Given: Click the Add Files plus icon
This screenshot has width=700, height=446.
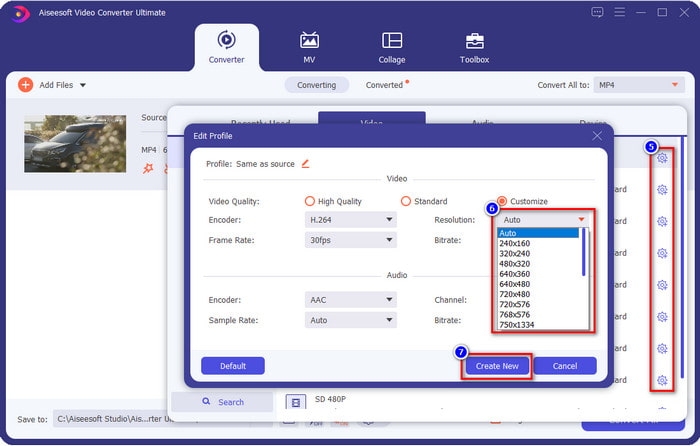Looking at the screenshot, I should (x=25, y=85).
